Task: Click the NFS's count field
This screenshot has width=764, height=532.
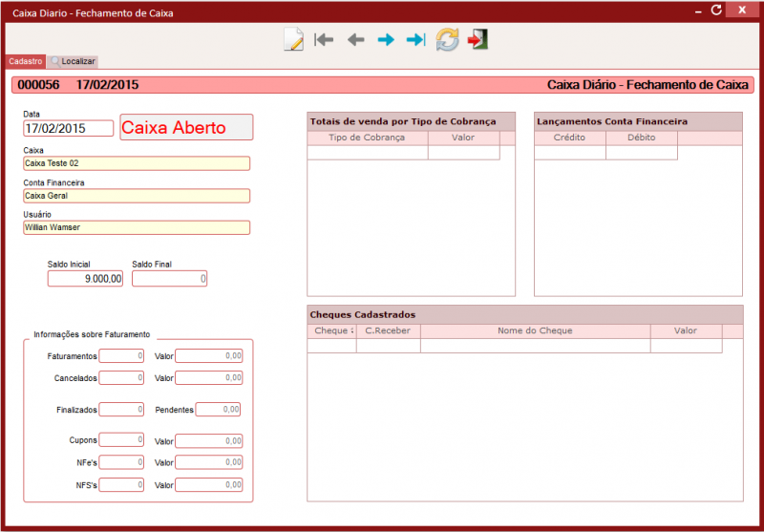Action: tap(121, 485)
